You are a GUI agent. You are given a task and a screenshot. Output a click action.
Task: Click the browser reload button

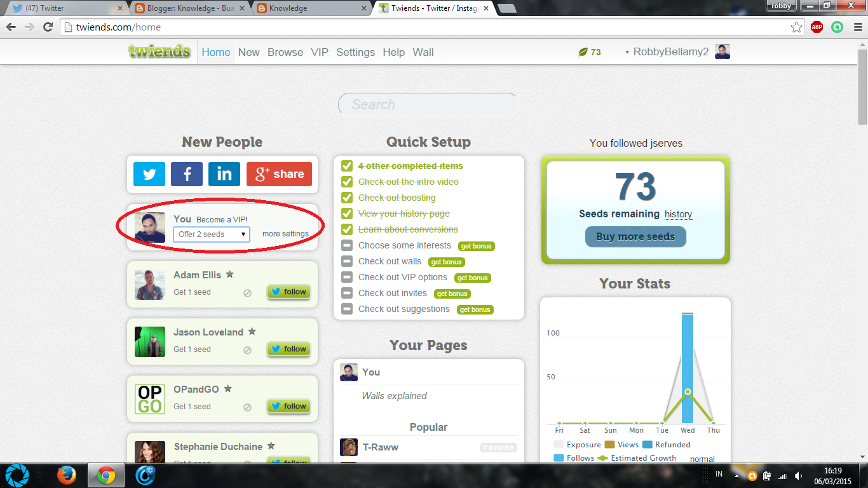(48, 27)
